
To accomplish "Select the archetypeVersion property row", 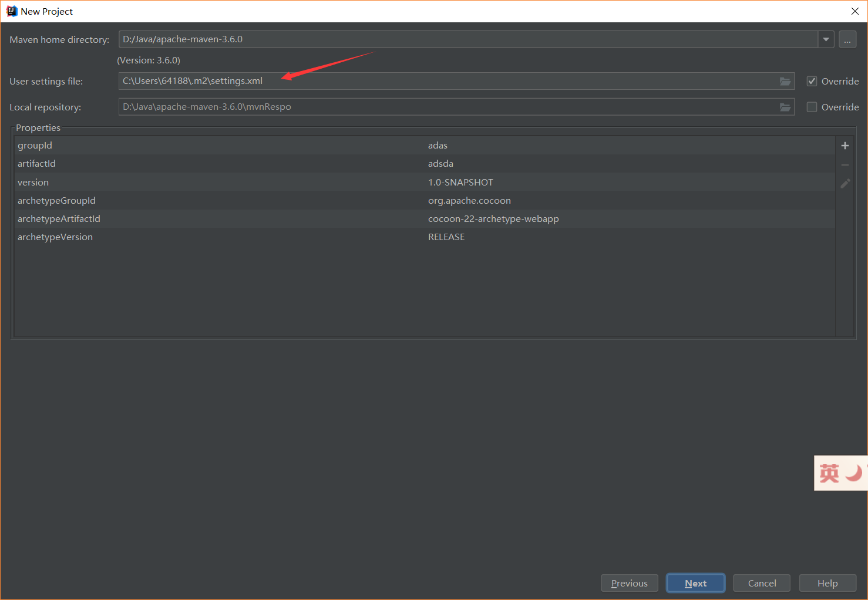I will tap(425, 237).
